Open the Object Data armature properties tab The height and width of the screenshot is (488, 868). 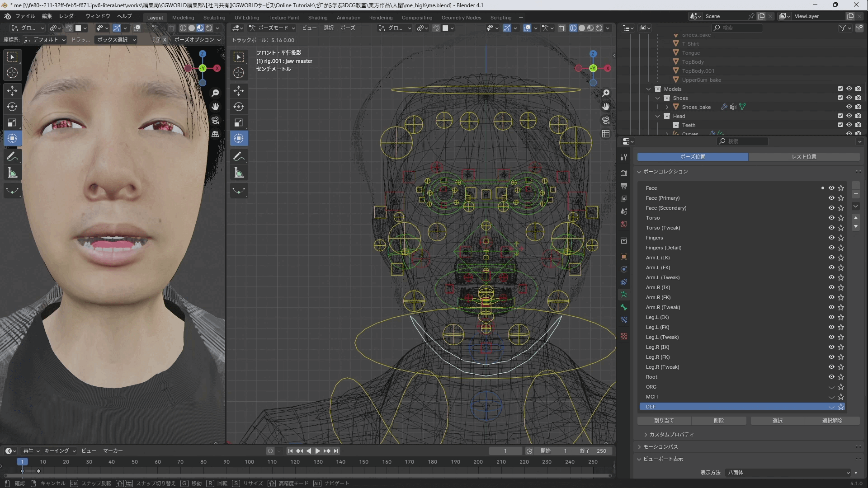(x=624, y=295)
